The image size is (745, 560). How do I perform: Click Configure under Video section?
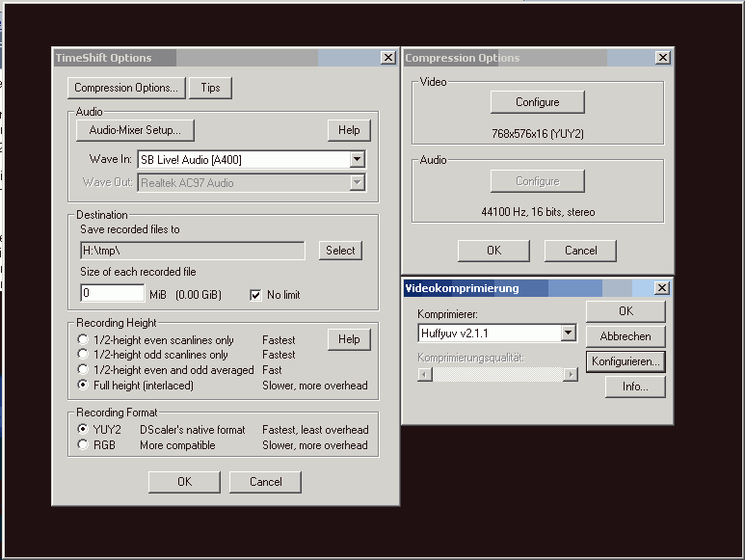click(537, 102)
